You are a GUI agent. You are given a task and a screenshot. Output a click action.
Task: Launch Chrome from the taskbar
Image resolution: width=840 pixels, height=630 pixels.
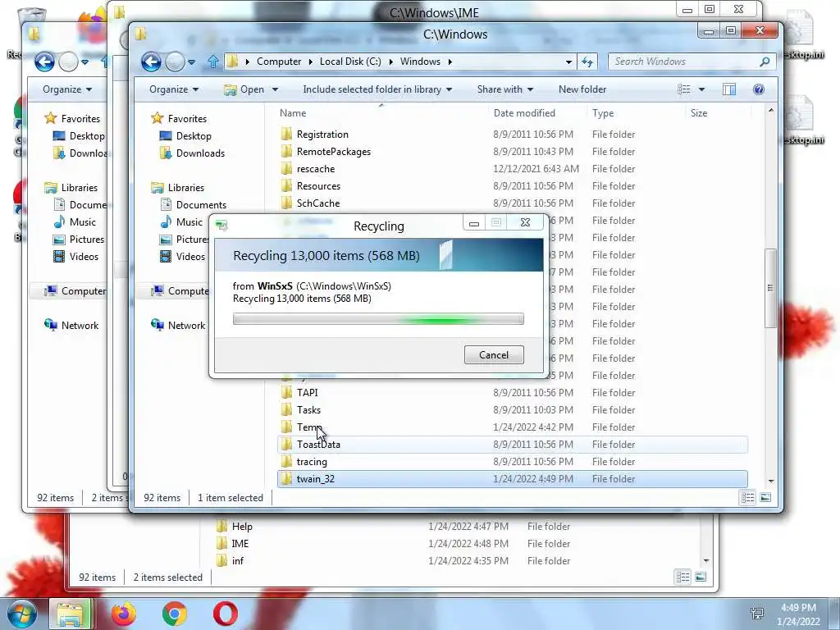point(175,614)
